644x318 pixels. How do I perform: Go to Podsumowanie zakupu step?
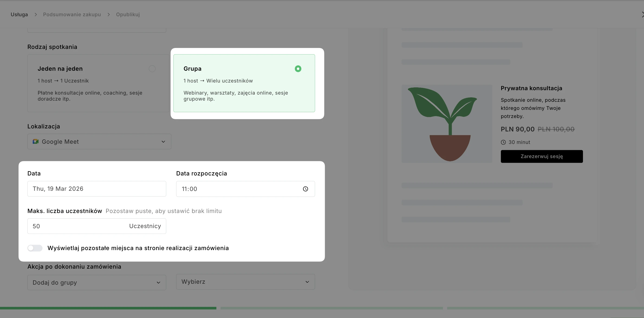(72, 14)
